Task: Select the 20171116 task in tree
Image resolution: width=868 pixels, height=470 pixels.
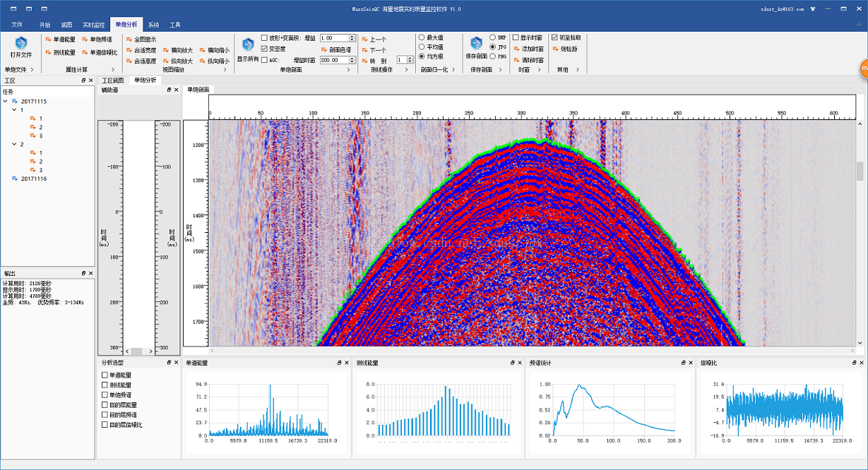Action: 33,179
